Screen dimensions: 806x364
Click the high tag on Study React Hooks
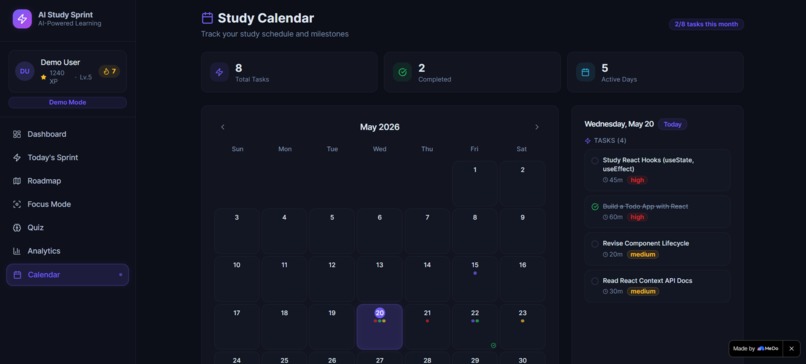637,180
